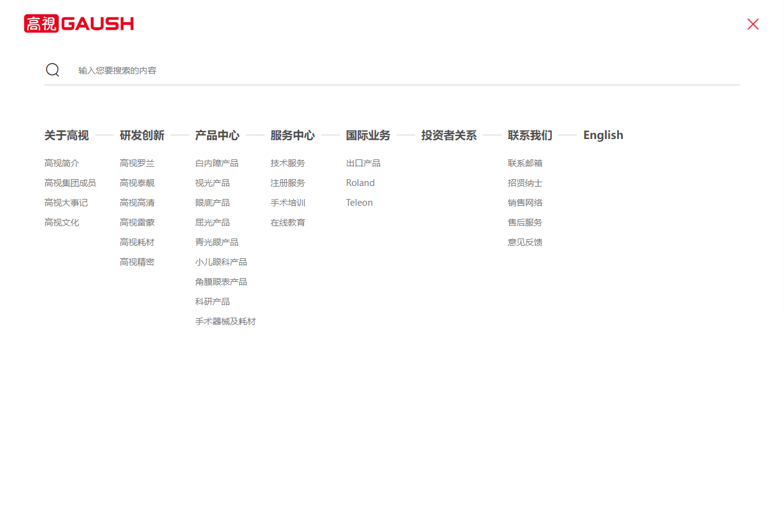Open the 产品中心 menu heading
Image resolution: width=784 pixels, height=532 pixels.
coord(217,135)
